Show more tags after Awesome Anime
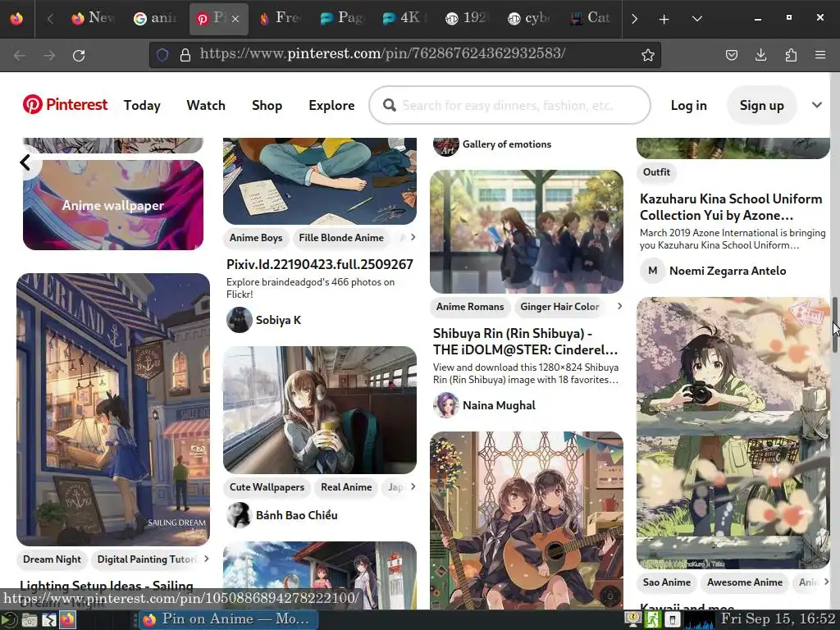Screen dimensions: 840x630 (826, 582)
